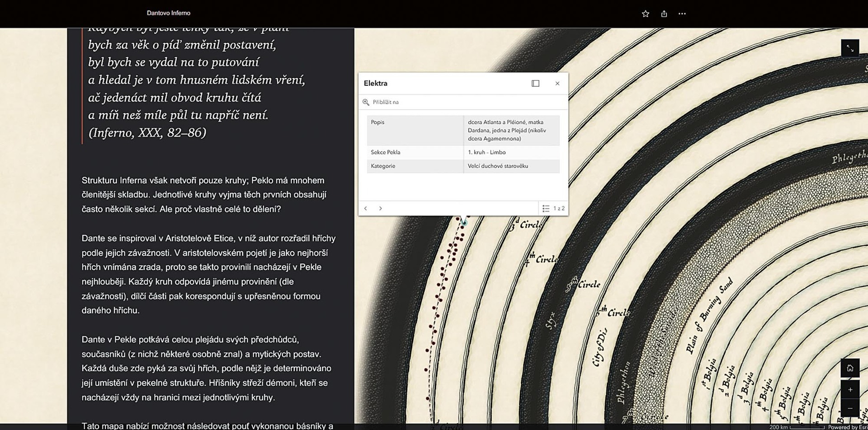Reset map with the home button
Image resolution: width=868 pixels, height=430 pixels.
[x=849, y=368]
